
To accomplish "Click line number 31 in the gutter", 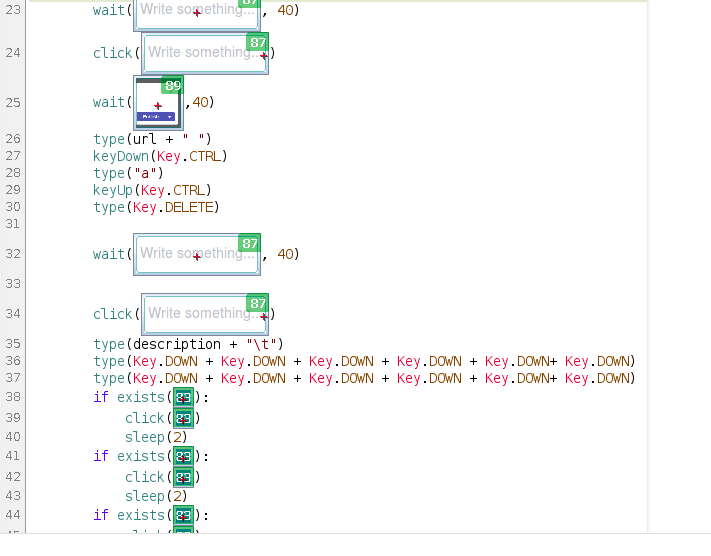I will [x=13, y=224].
